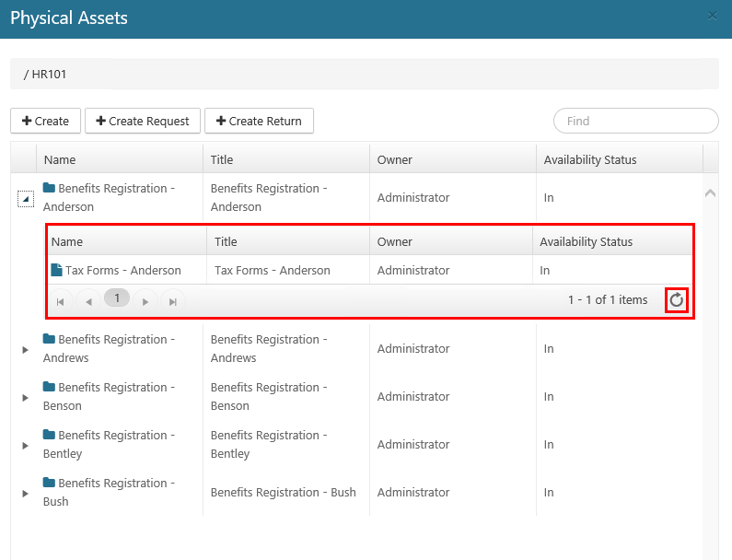
Task: Select page 1 in the pager
Action: (x=117, y=297)
